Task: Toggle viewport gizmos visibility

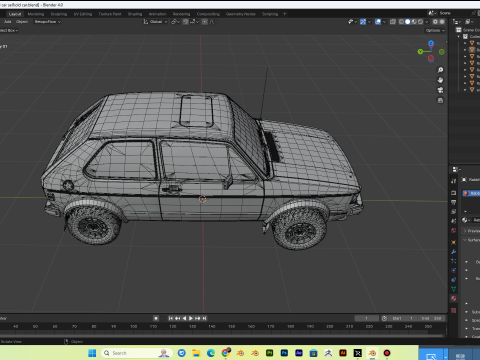Action: tap(363, 22)
